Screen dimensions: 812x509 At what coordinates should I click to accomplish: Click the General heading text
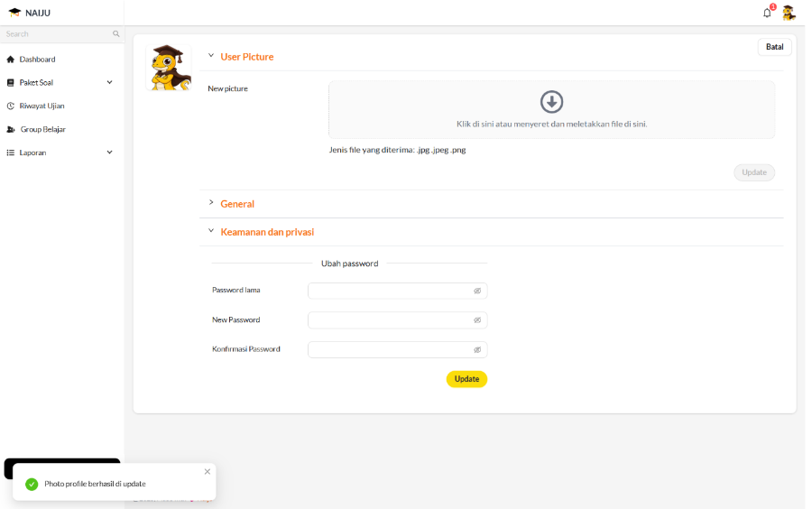[237, 204]
